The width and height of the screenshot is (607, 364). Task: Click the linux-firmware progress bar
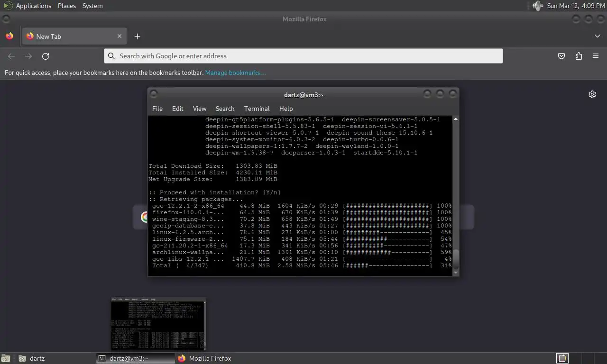click(387, 239)
